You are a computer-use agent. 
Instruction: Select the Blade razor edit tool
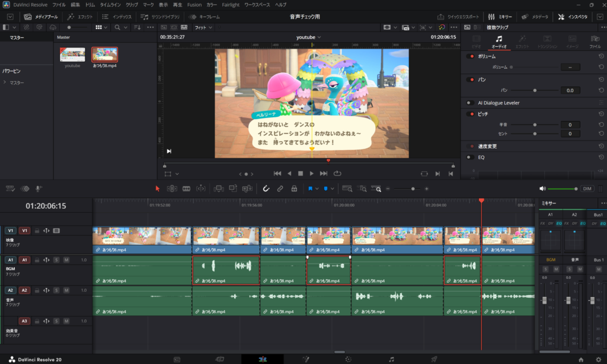(186, 189)
